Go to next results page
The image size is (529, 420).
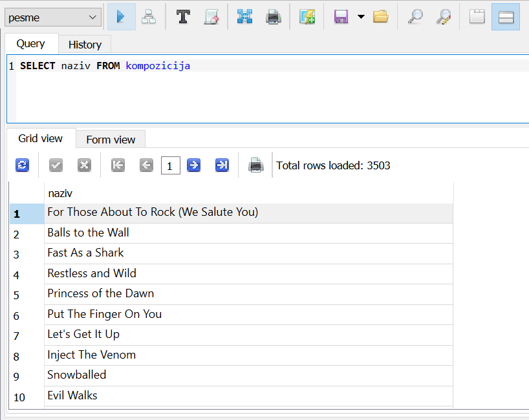click(x=193, y=165)
